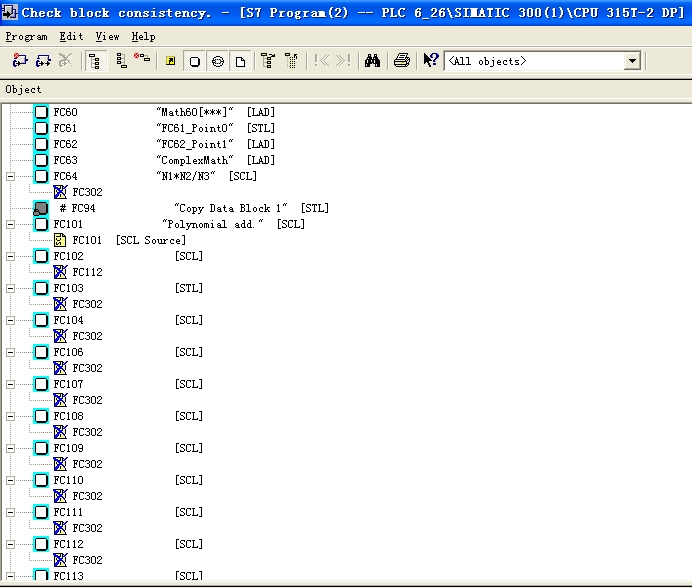Open the Help menu

coord(143,37)
